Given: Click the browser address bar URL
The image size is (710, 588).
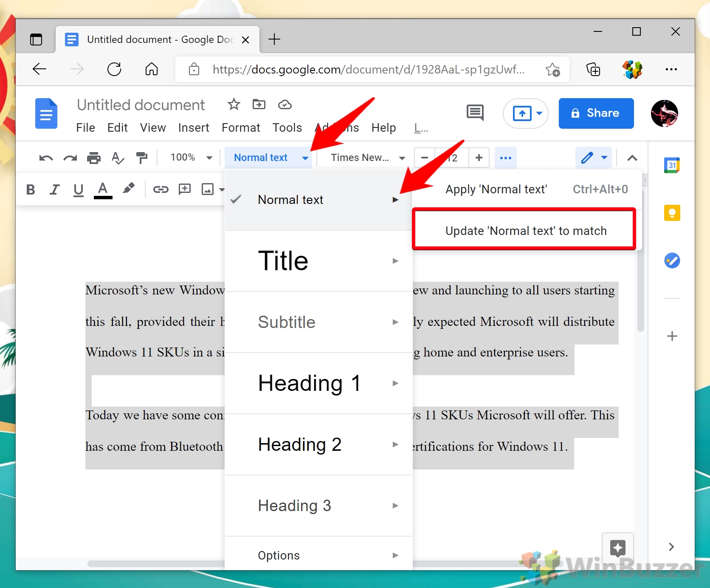Looking at the screenshot, I should pyautogui.click(x=369, y=69).
